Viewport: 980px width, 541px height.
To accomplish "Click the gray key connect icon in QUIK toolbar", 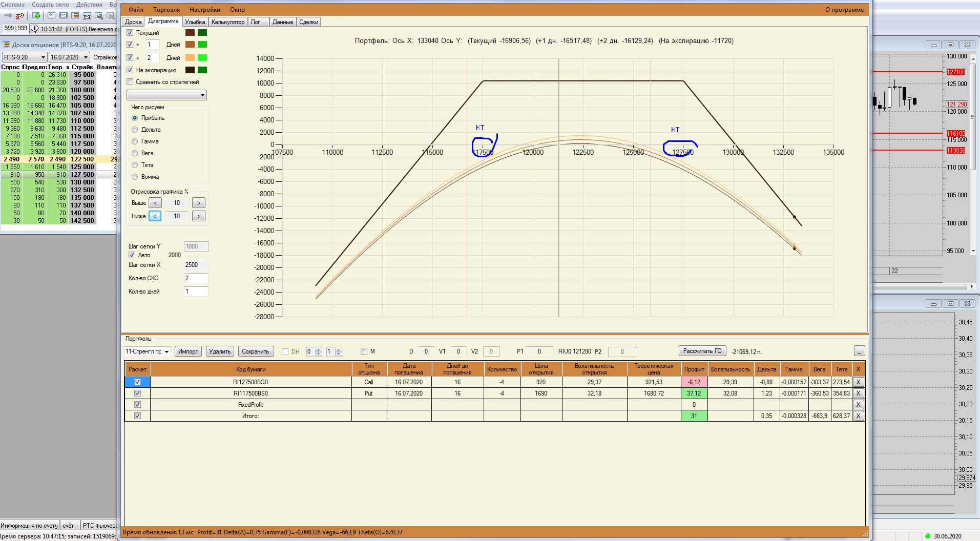I will tap(8, 16).
